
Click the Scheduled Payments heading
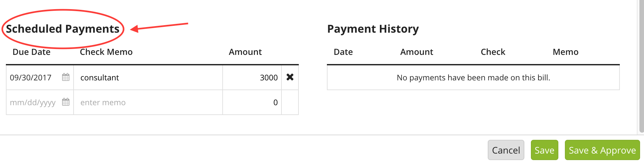coord(63,29)
